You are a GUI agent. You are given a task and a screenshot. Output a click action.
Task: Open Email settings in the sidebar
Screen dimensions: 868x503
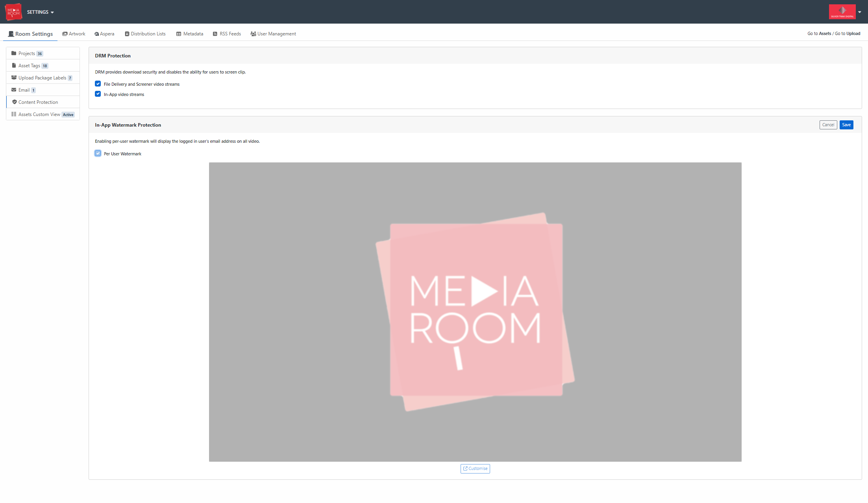click(43, 90)
